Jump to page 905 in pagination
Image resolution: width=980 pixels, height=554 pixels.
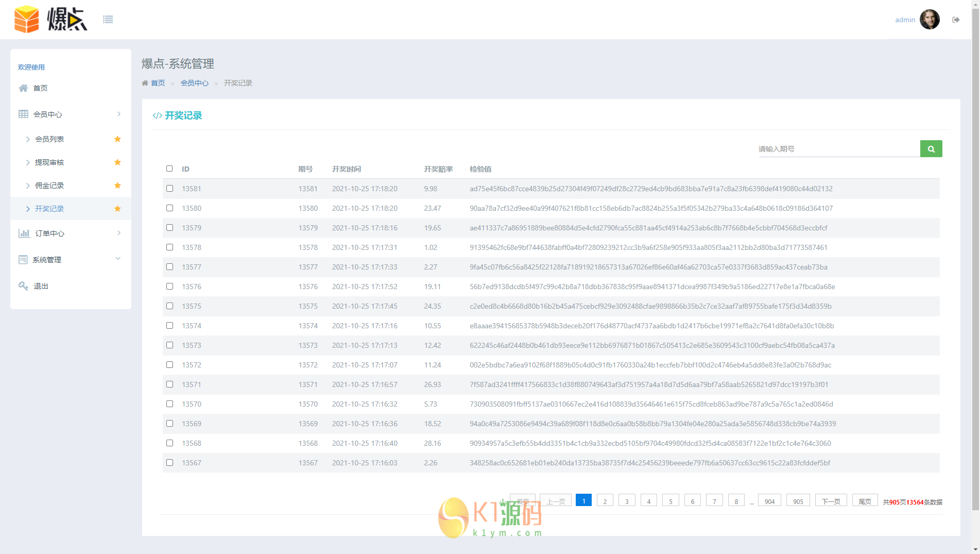click(x=798, y=501)
